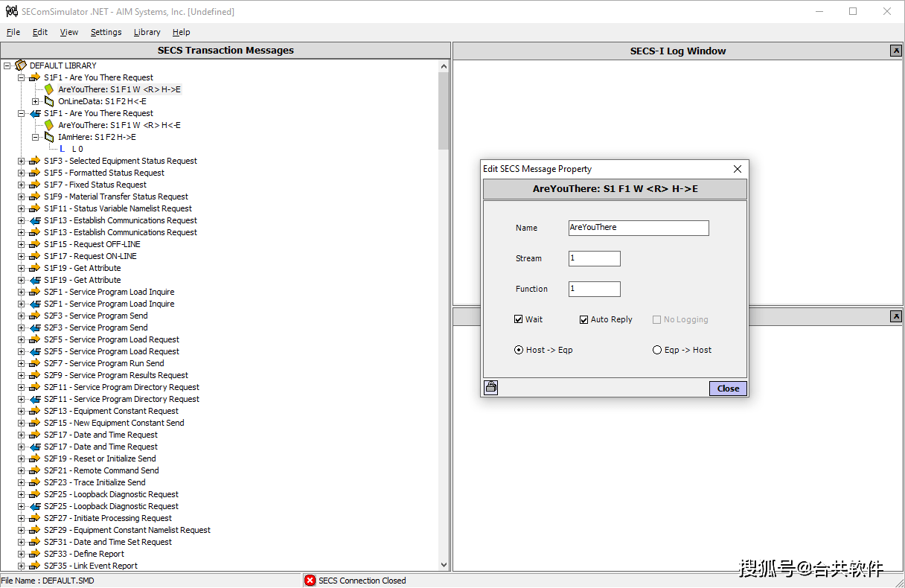905x588 pixels.
Task: Click the SECS-I Log Window collapse icon
Action: (896, 51)
